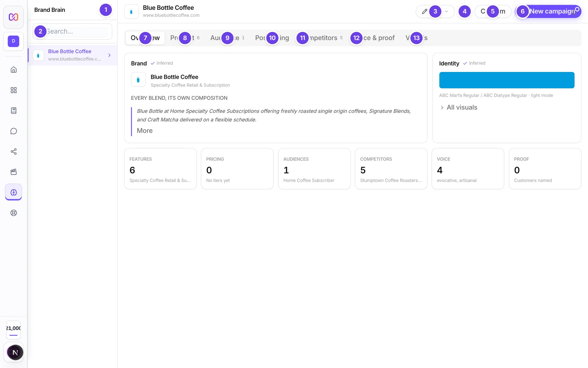Click the 'Inferred' label beside Brand
Viewport: 588px width, 368px height.
165,63
